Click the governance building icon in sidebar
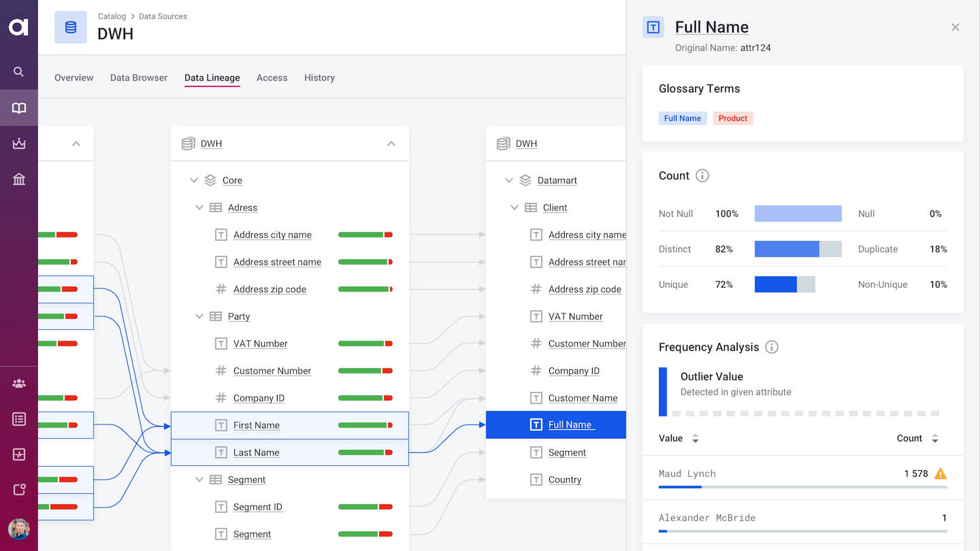 pos(18,179)
